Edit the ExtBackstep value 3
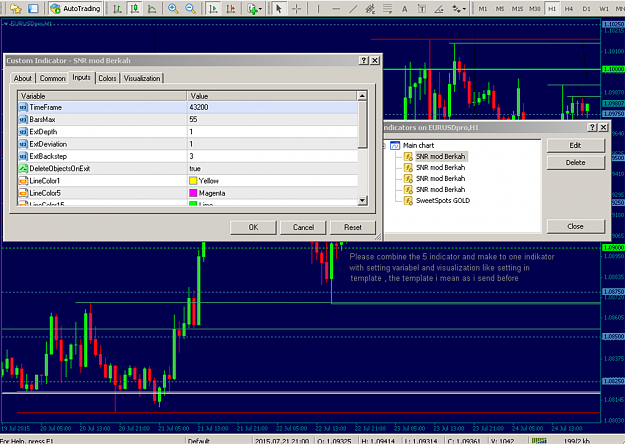Screen dimensions: 625x444 click(272, 156)
